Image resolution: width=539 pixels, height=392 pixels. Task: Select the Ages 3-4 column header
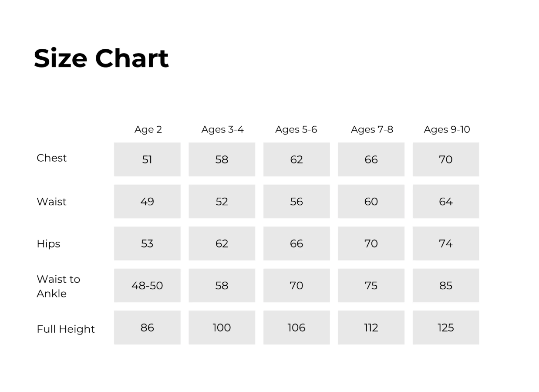(x=222, y=130)
